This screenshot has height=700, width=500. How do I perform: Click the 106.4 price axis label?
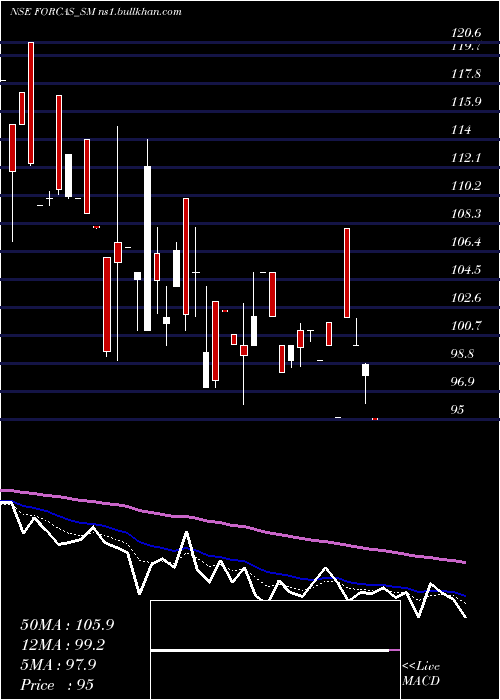[466, 242]
